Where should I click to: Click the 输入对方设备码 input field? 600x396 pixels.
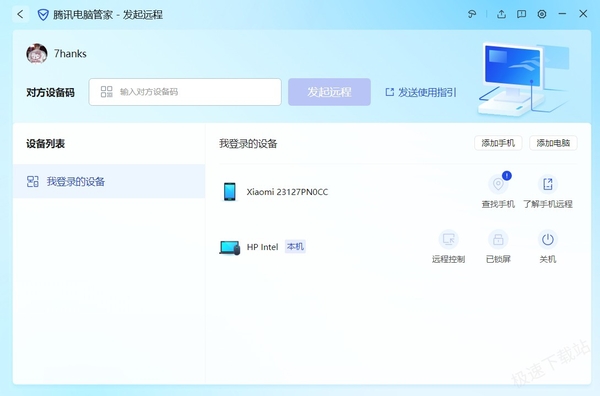pyautogui.click(x=185, y=92)
